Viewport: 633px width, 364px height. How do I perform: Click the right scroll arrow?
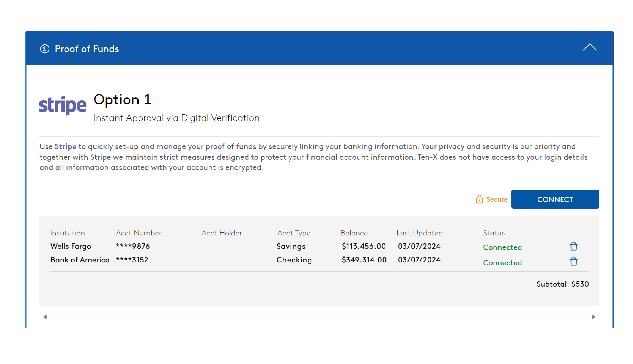593,317
